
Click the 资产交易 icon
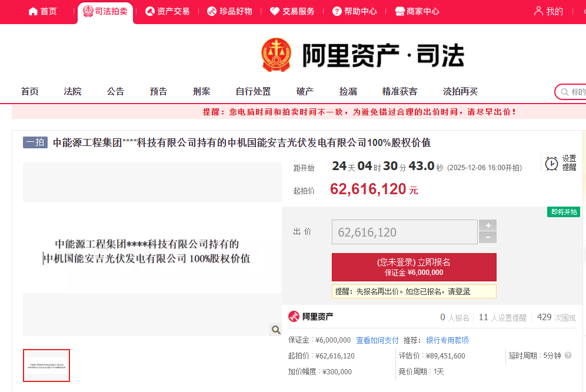[x=150, y=12]
